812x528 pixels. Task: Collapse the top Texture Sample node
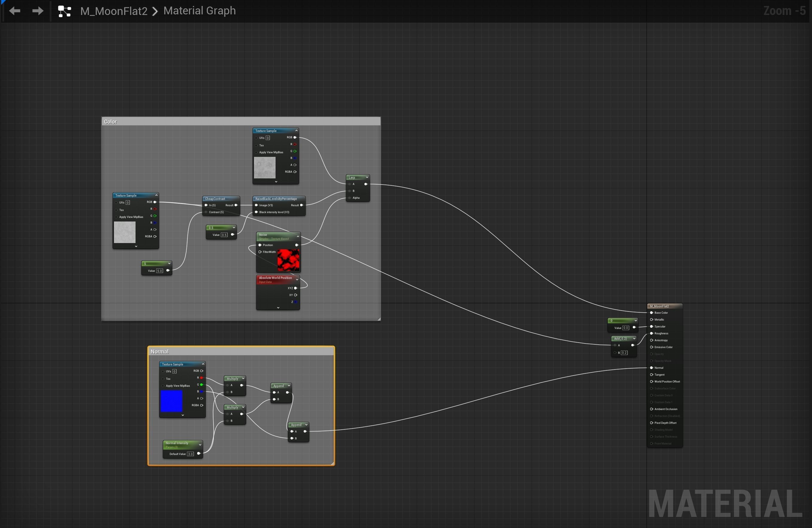click(x=296, y=131)
